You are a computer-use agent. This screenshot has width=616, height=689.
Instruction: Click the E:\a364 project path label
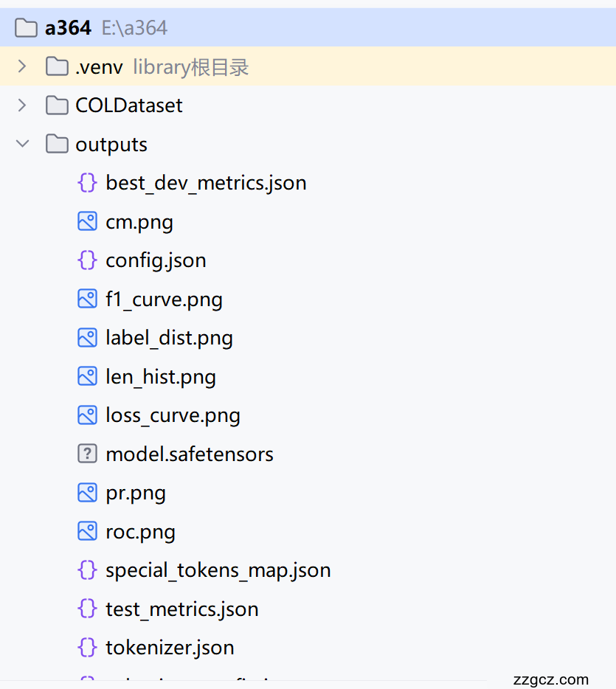pyautogui.click(x=134, y=28)
